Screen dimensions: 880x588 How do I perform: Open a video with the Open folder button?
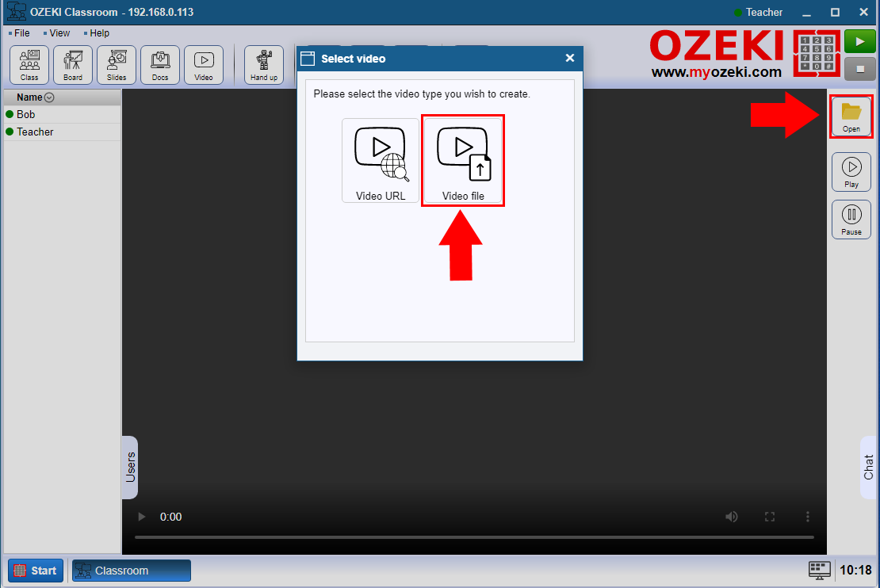[851, 116]
